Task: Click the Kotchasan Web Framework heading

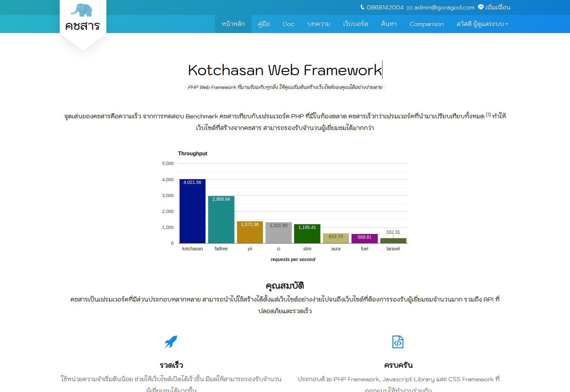Action: pos(285,70)
